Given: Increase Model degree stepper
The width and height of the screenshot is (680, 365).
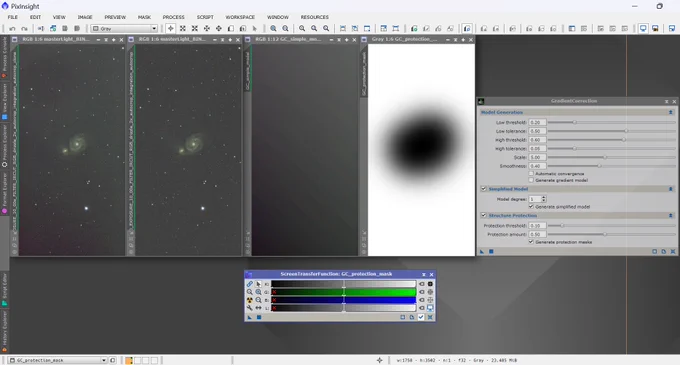Looking at the screenshot, I should (544, 197).
